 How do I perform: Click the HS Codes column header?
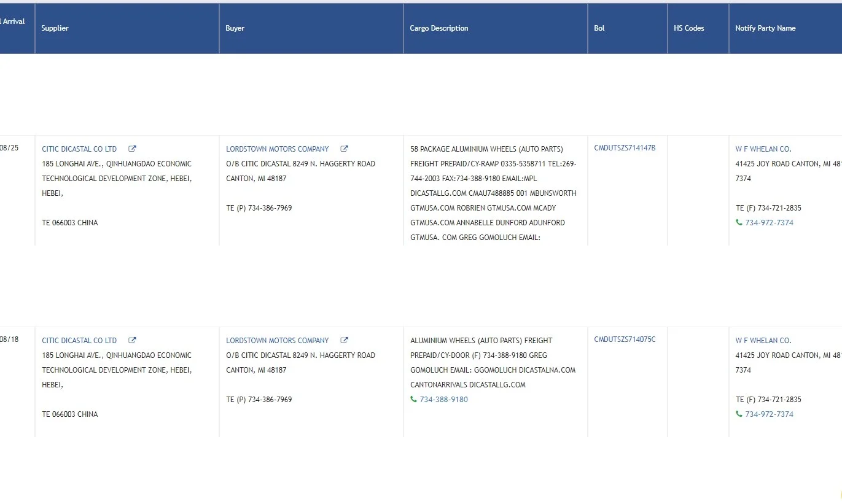pos(689,28)
